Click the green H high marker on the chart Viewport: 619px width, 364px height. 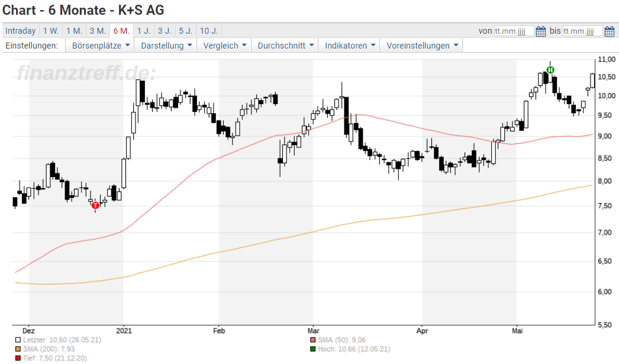coord(550,70)
